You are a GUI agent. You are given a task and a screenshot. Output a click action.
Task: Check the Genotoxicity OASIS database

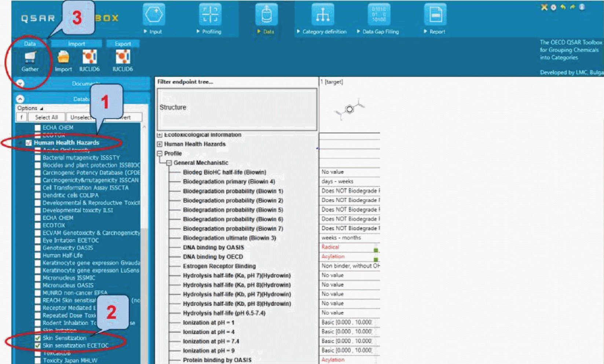37,248
